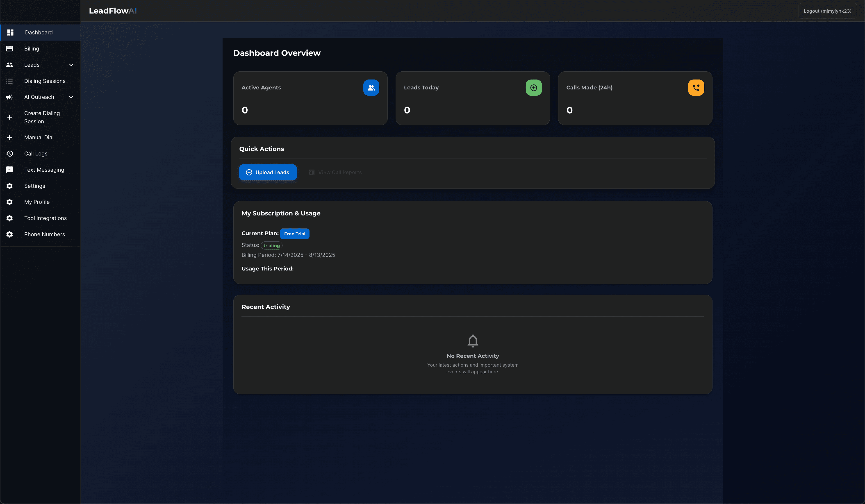The width and height of the screenshot is (865, 504).
Task: Open Phone Numbers from the sidebar
Action: click(45, 234)
